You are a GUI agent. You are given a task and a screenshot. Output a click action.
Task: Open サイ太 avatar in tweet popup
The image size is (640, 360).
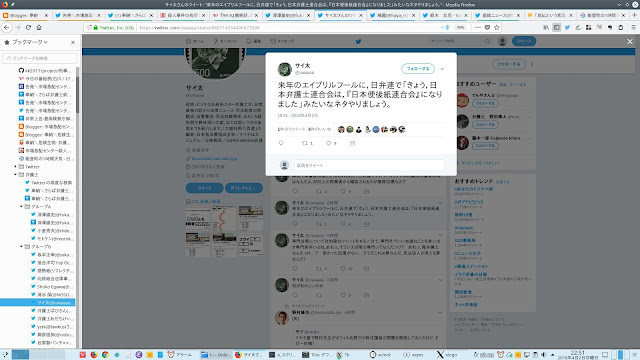coord(284,69)
